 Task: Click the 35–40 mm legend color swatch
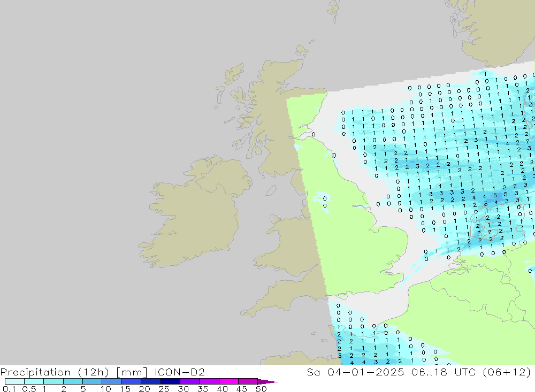[x=209, y=381]
